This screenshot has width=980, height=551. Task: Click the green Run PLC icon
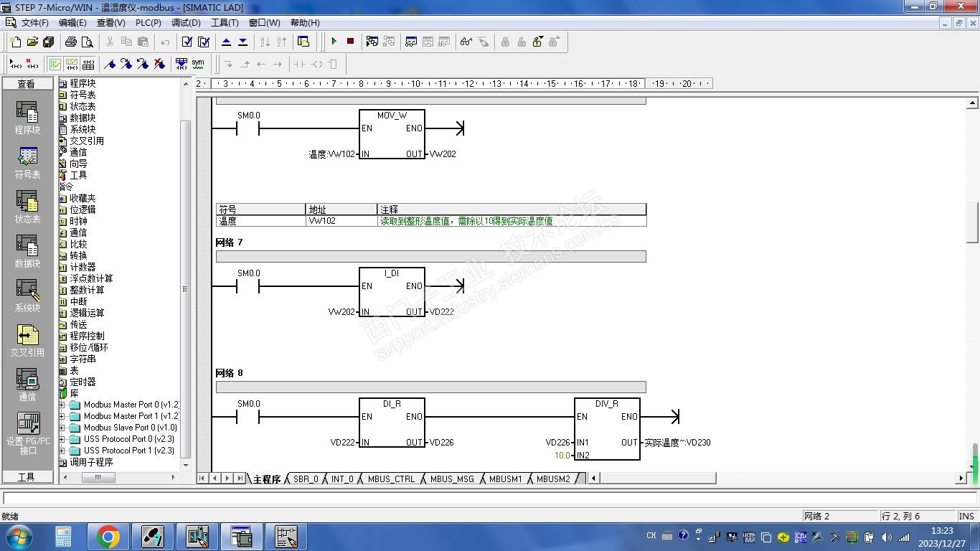pos(334,42)
